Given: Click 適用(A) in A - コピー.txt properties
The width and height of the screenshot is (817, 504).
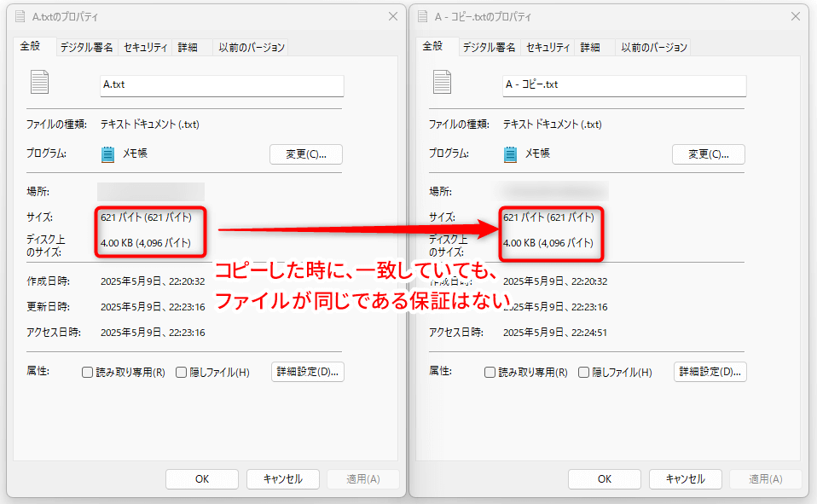Looking at the screenshot, I should click(766, 479).
